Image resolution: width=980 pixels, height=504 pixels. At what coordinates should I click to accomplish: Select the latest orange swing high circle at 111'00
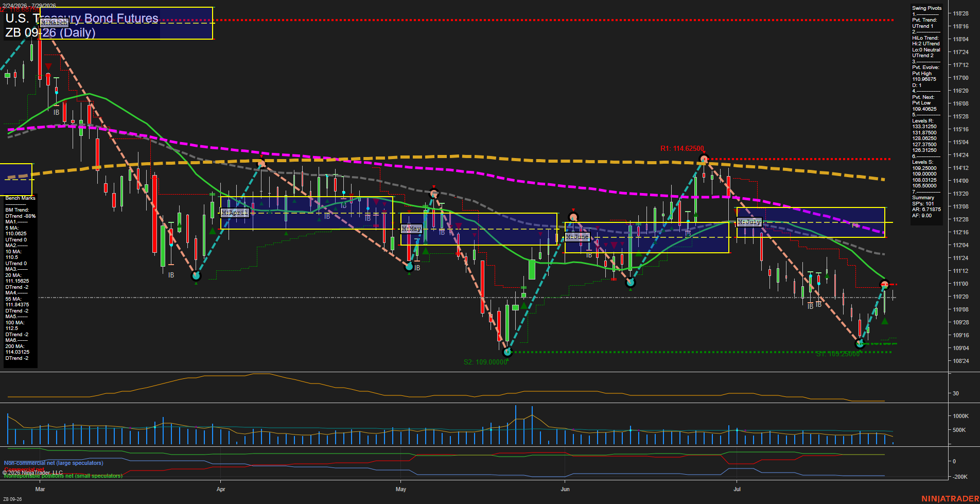[x=885, y=284]
